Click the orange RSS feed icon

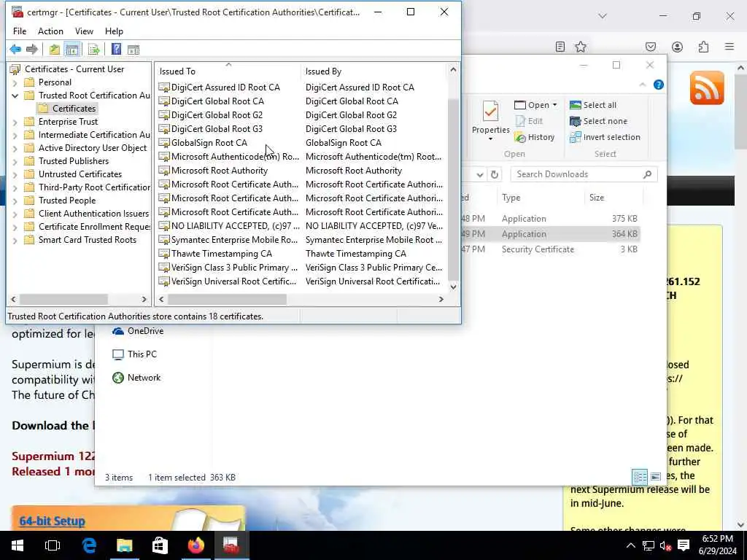coord(706,87)
